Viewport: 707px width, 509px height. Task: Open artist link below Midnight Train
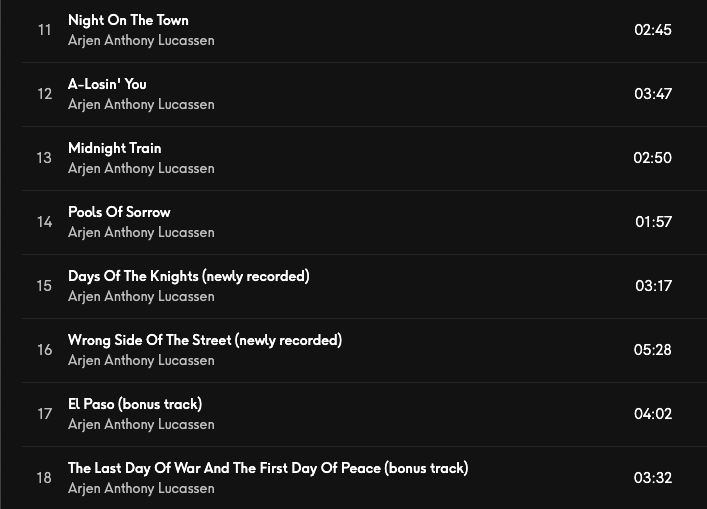141,169
